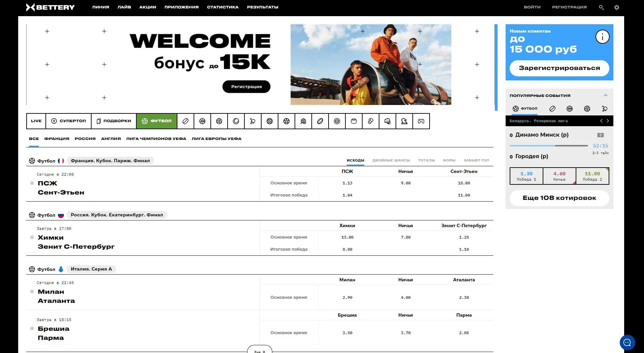Select the ЛИГА ЕВРОПЫ УЕФА tab
644x353 pixels.
[216, 139]
